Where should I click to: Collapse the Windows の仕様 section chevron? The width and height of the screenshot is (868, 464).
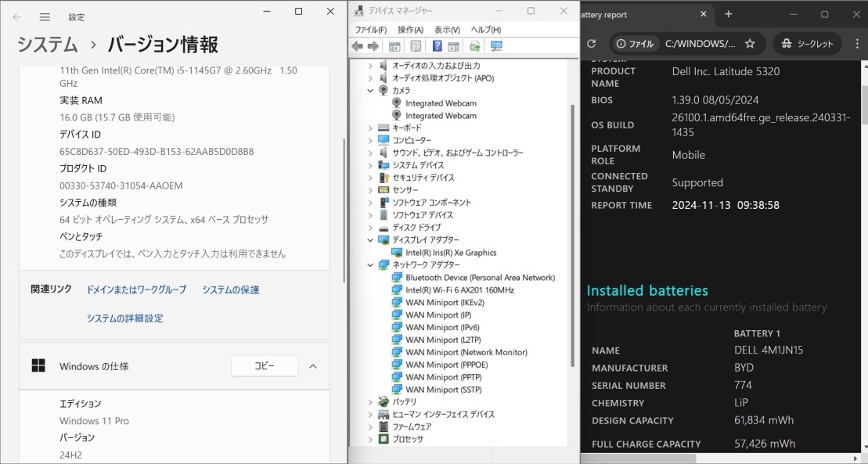click(x=312, y=366)
